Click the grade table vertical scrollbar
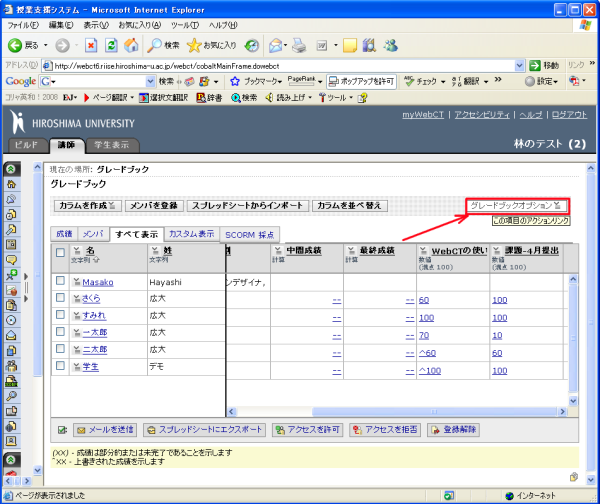 [x=573, y=339]
